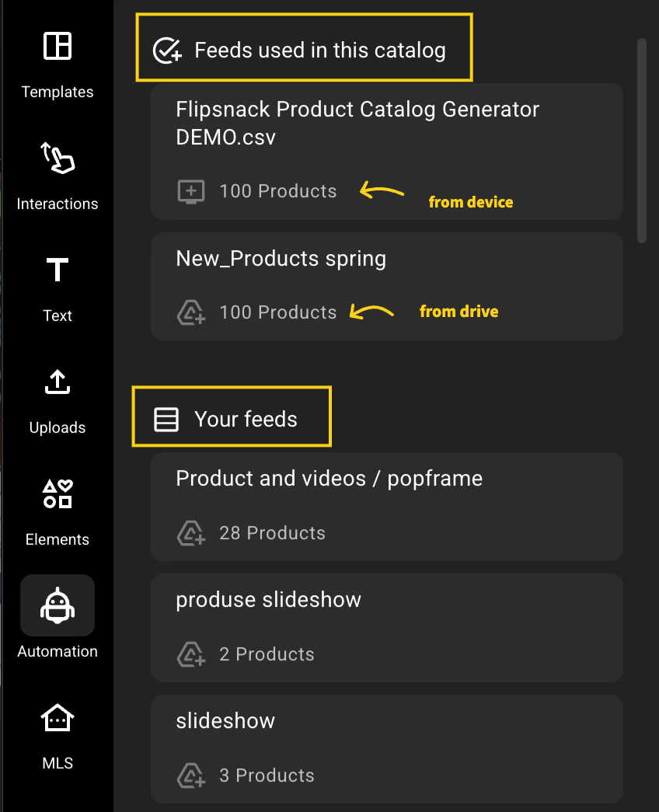The height and width of the screenshot is (812, 659).
Task: Click the device import icon next to 100 Products
Action: (191, 190)
